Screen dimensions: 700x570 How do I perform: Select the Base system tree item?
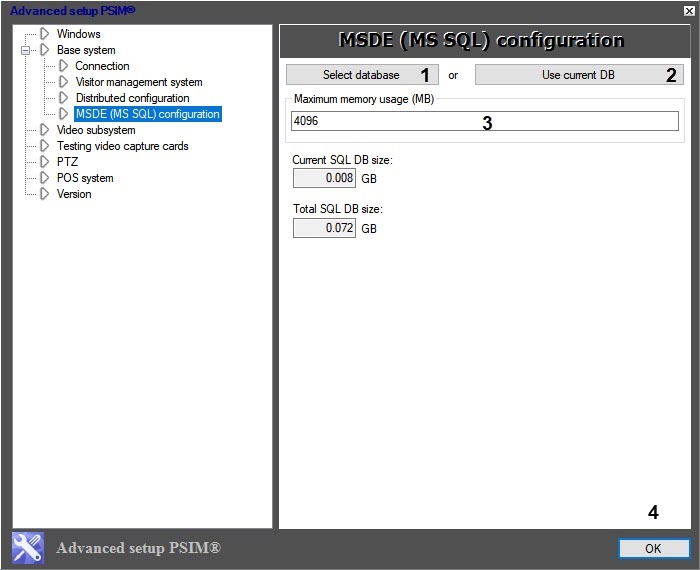click(86, 50)
